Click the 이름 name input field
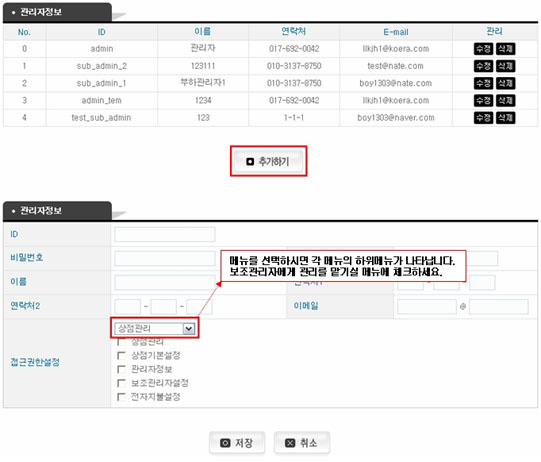 tap(165, 283)
